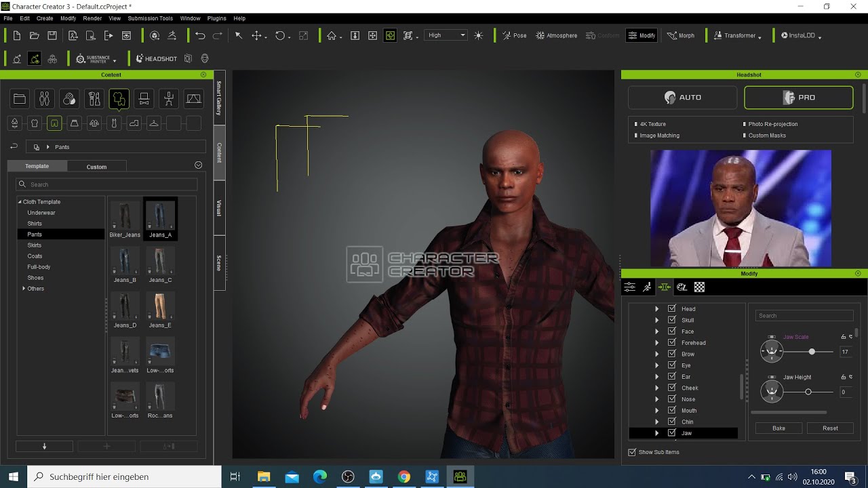This screenshot has width=868, height=488.
Task: Expand the Eye morph category arrow
Action: pos(656,365)
